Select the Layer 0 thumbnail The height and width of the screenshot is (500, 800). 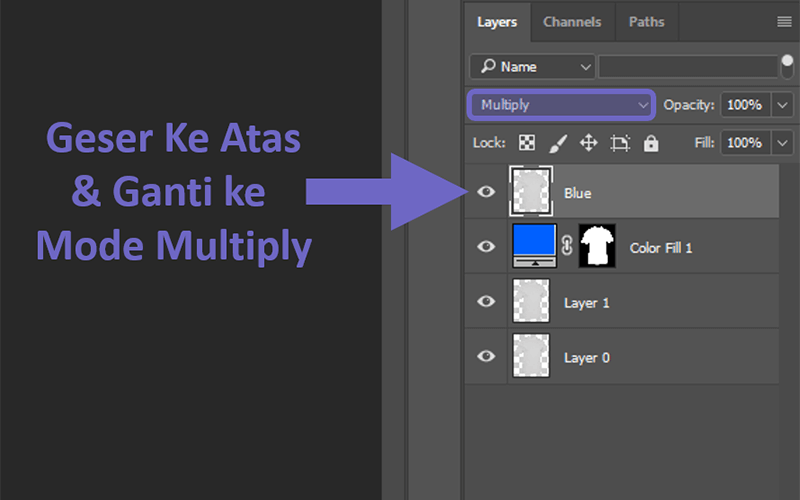(x=531, y=356)
